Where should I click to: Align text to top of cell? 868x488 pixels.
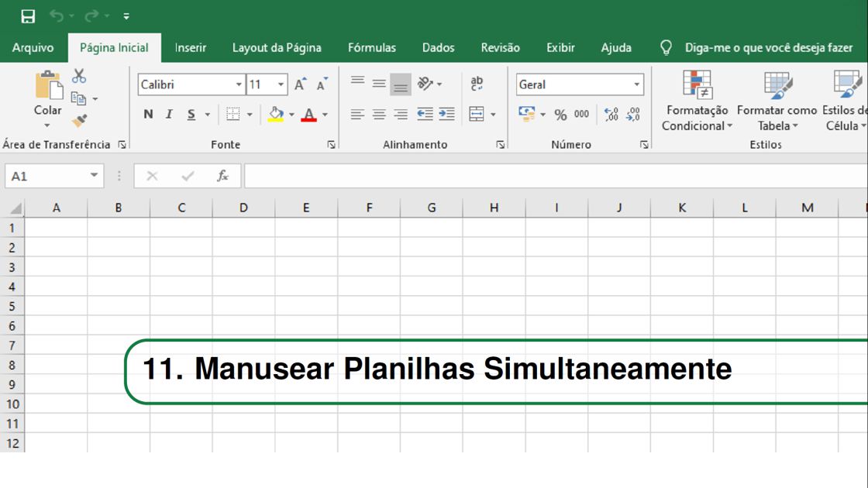[357, 83]
